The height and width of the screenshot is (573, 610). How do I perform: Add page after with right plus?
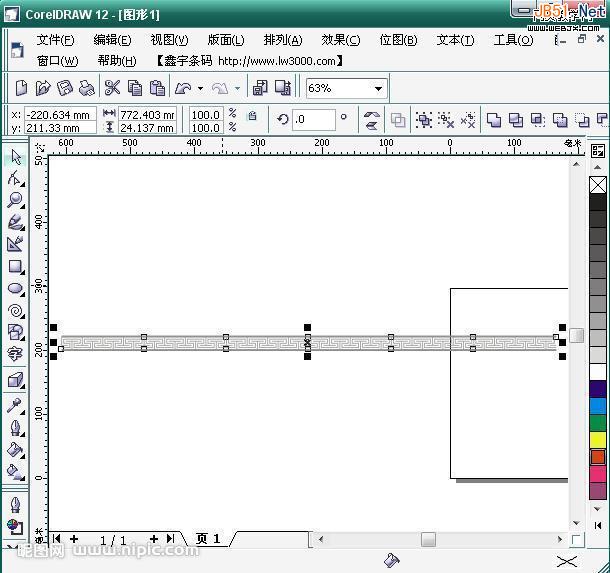pos(154,539)
